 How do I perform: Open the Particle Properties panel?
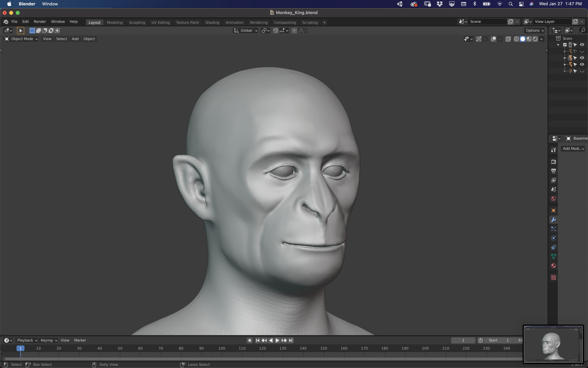(x=553, y=229)
